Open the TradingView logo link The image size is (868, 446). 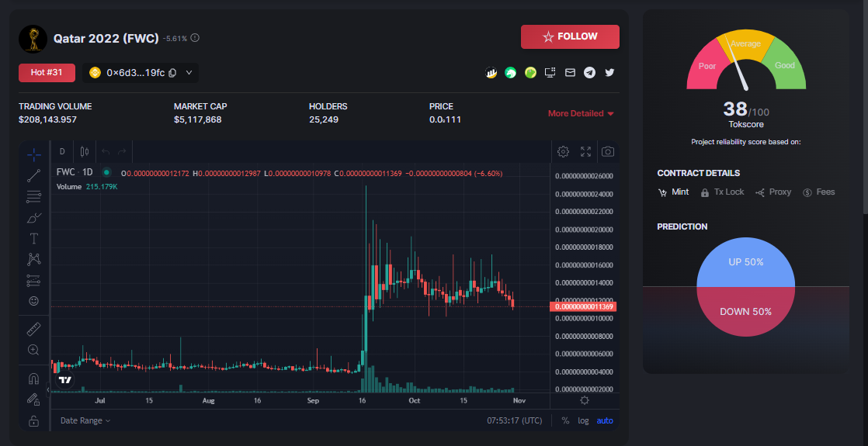pyautogui.click(x=65, y=379)
